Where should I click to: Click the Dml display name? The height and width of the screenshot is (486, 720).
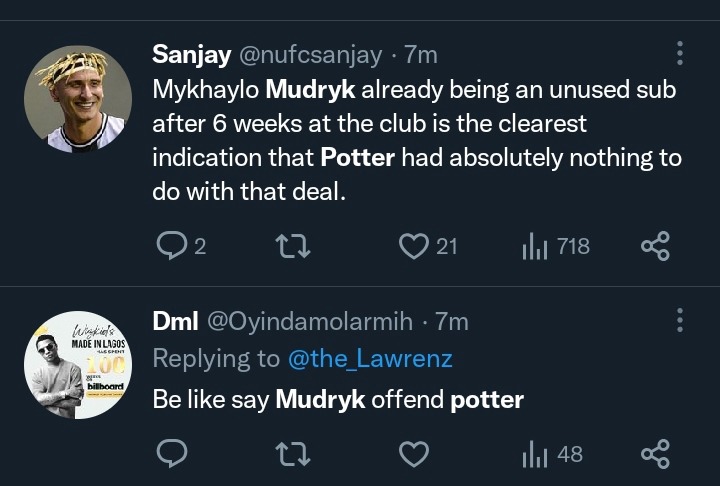(x=174, y=321)
